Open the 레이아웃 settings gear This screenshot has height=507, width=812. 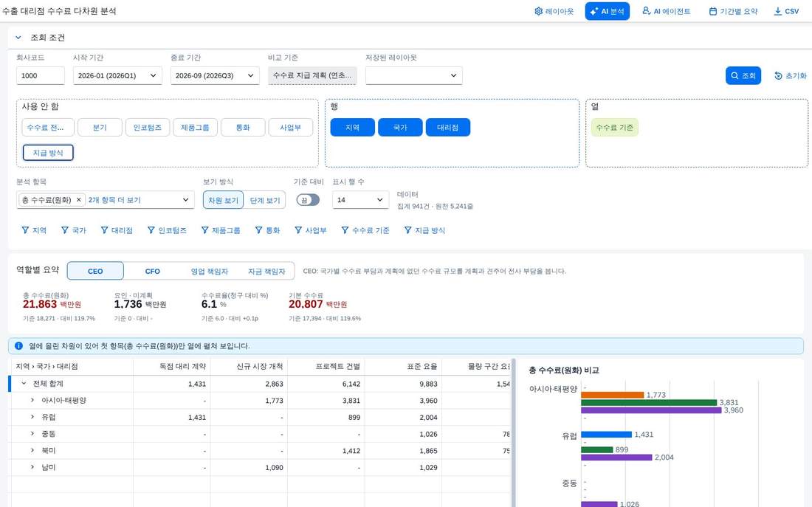point(554,11)
